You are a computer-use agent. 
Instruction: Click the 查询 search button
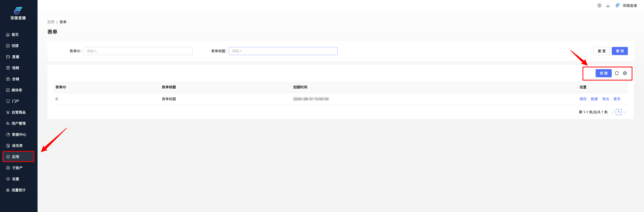point(620,51)
